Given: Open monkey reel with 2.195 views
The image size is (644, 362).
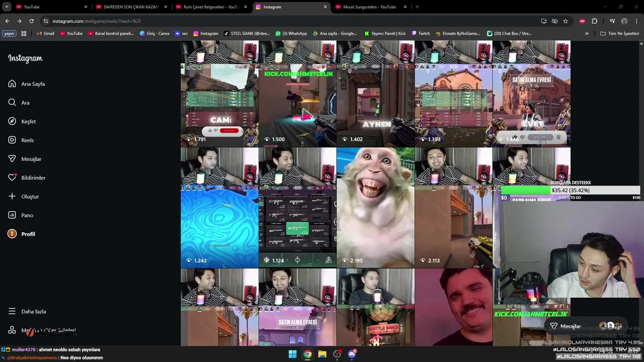Looking at the screenshot, I should coord(375,207).
